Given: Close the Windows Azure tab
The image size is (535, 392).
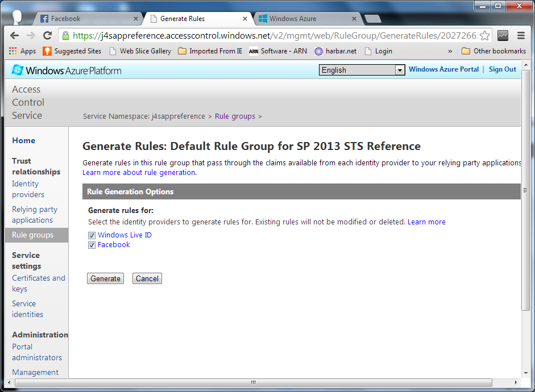Looking at the screenshot, I should 354,19.
